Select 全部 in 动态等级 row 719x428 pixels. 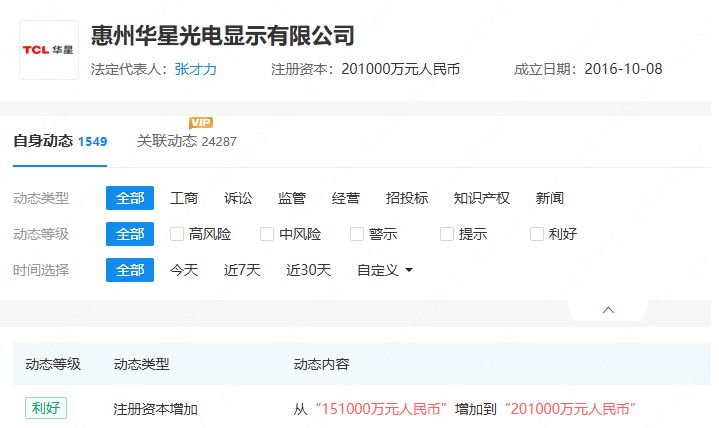130,234
